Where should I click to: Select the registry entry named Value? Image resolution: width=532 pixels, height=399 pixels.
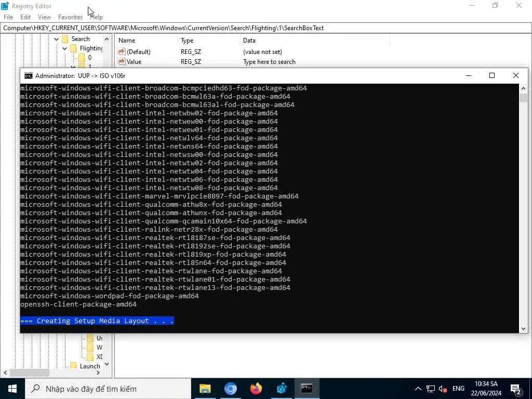[134, 62]
